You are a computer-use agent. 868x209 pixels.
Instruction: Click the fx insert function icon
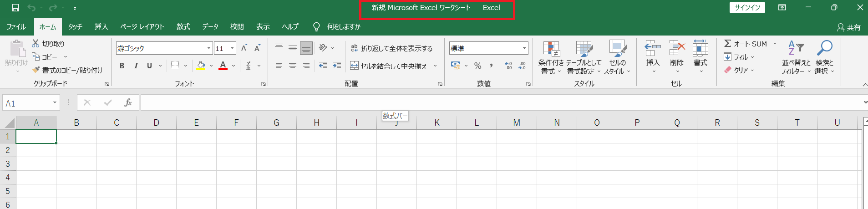click(128, 103)
